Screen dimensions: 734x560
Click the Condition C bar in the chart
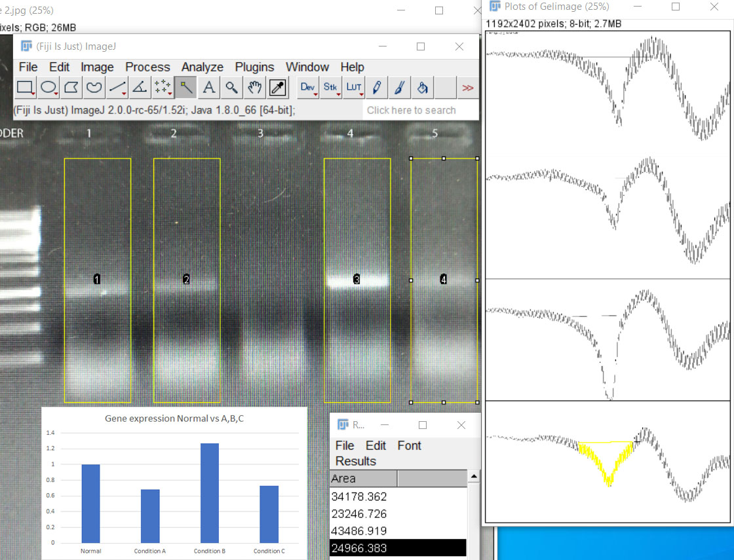pyautogui.click(x=269, y=514)
